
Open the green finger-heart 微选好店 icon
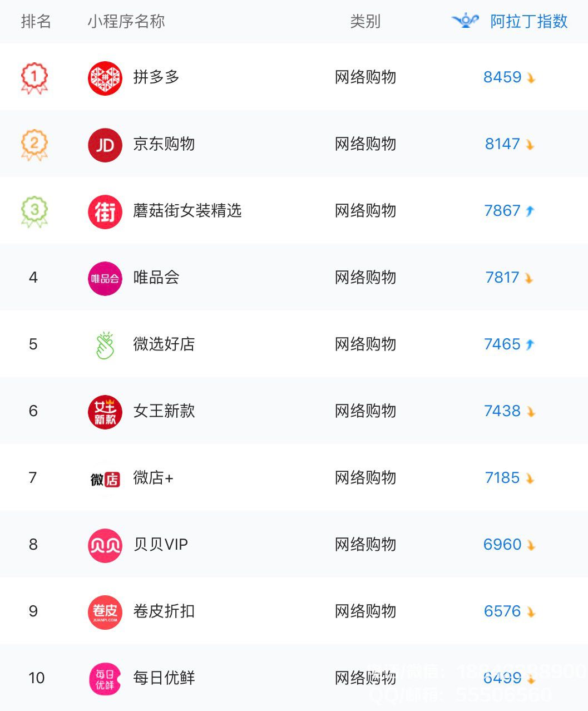[x=105, y=345]
